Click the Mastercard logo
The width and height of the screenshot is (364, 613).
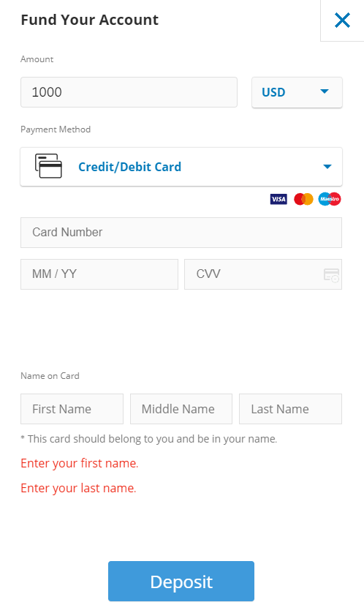pyautogui.click(x=303, y=199)
